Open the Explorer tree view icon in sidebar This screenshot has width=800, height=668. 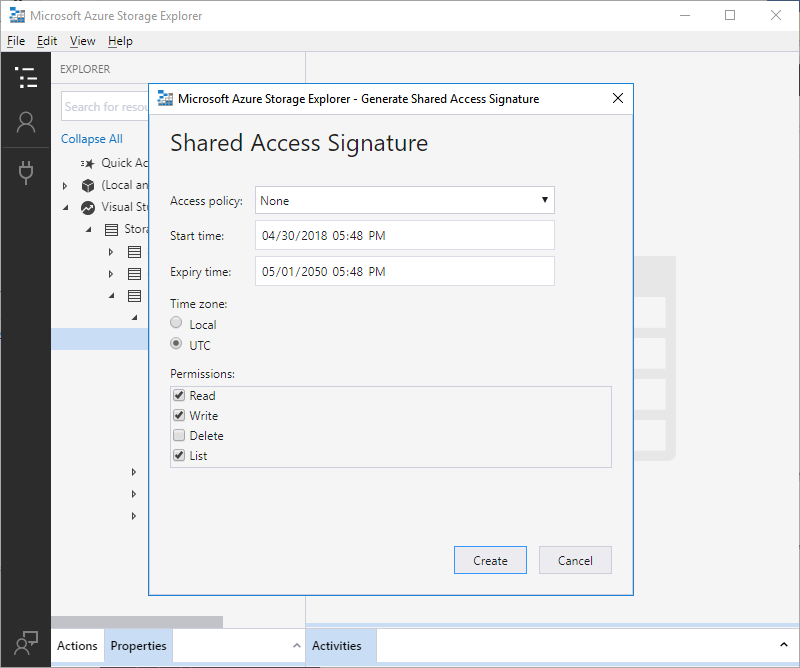[26, 77]
